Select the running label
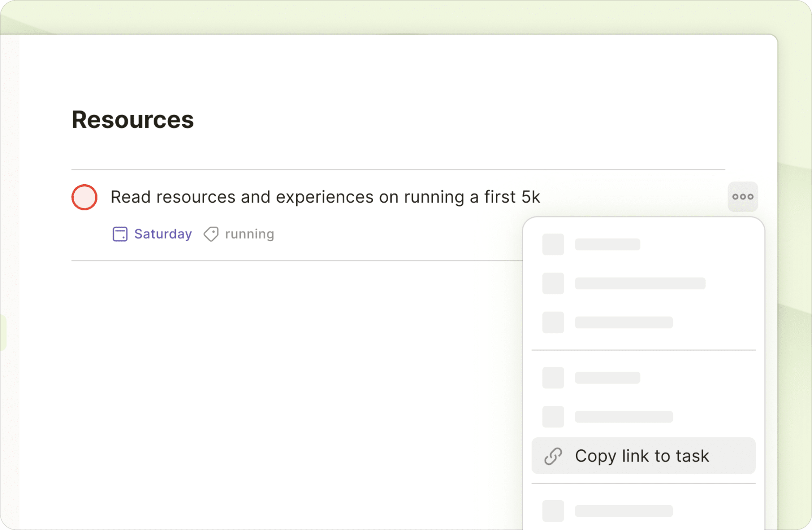The height and width of the screenshot is (530, 812). (249, 234)
